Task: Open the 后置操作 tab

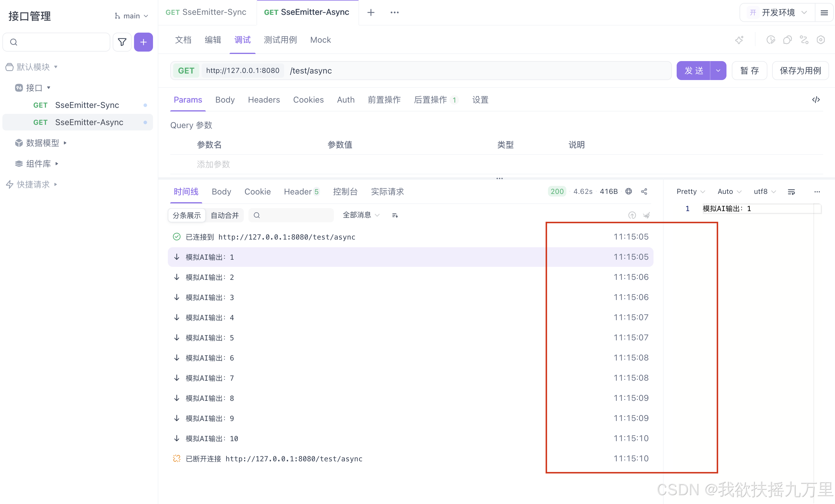Action: click(x=436, y=100)
